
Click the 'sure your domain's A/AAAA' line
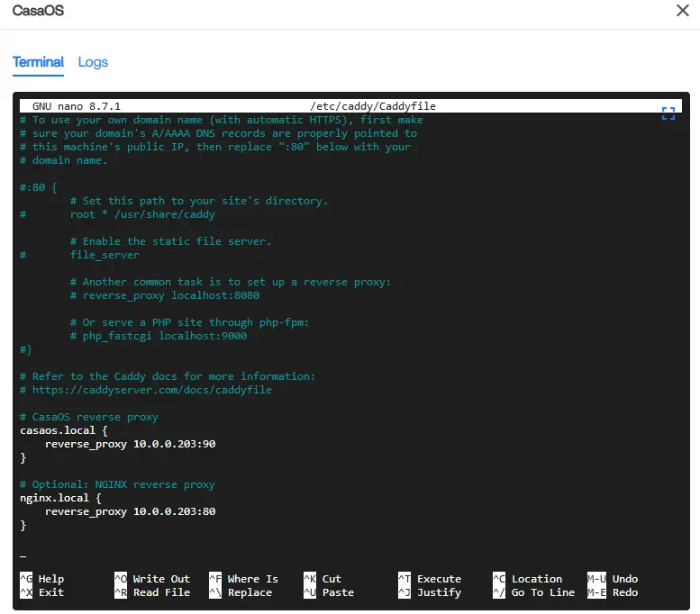(x=218, y=133)
